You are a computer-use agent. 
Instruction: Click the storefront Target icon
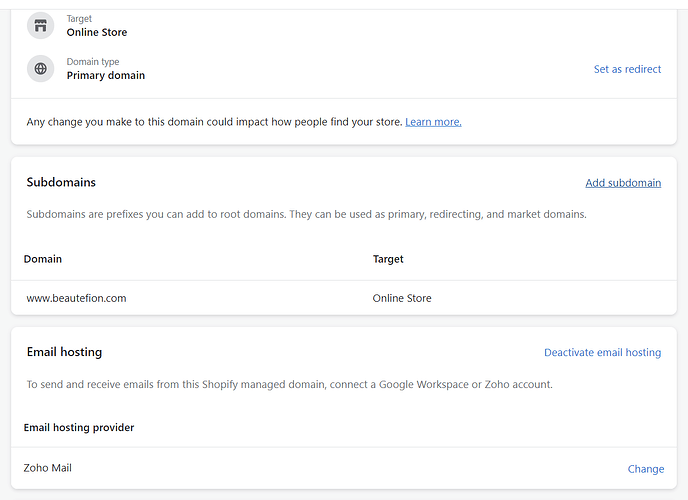41,25
